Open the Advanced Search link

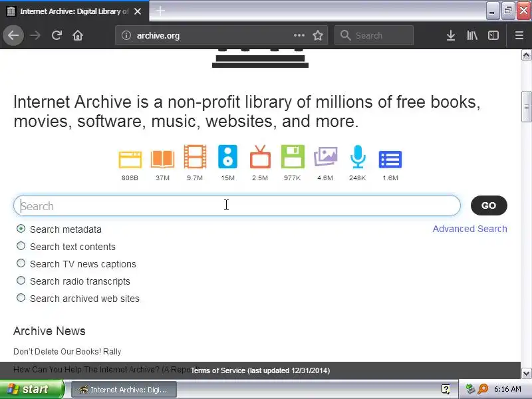coord(470,229)
